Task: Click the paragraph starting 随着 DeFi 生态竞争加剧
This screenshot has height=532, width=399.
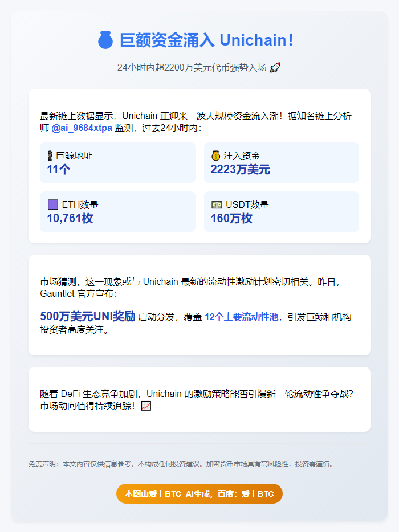Action: coord(197,400)
